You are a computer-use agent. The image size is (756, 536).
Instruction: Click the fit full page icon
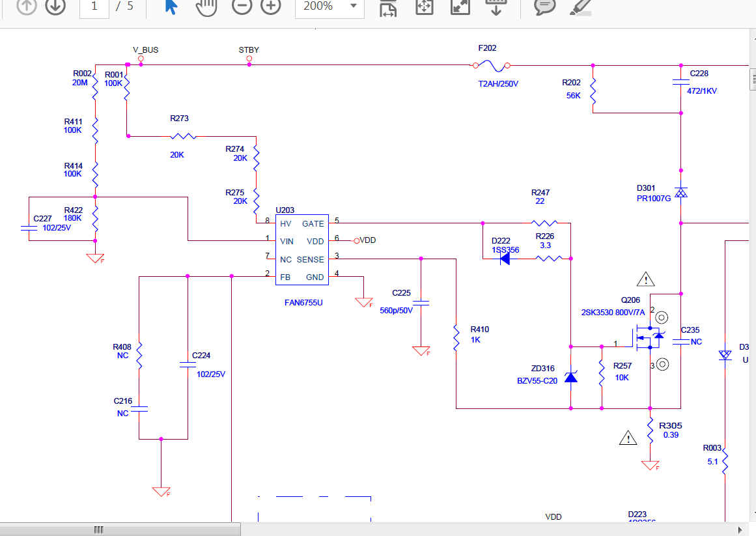(425, 7)
